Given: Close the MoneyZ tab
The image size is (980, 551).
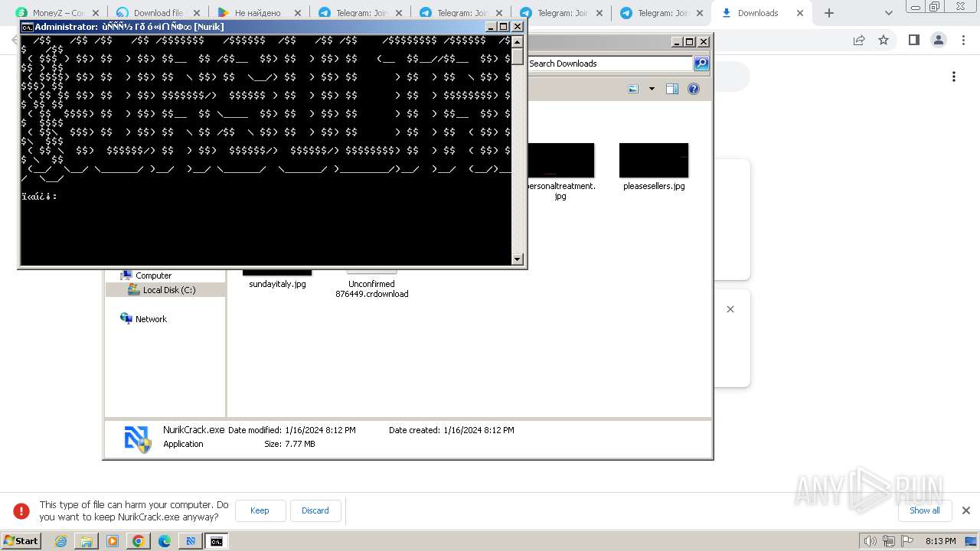Looking at the screenshot, I should point(96,13).
